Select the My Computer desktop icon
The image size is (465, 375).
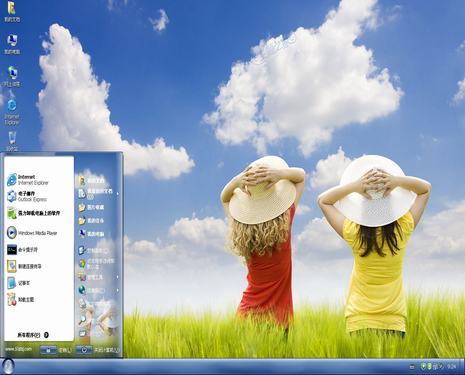12,44
